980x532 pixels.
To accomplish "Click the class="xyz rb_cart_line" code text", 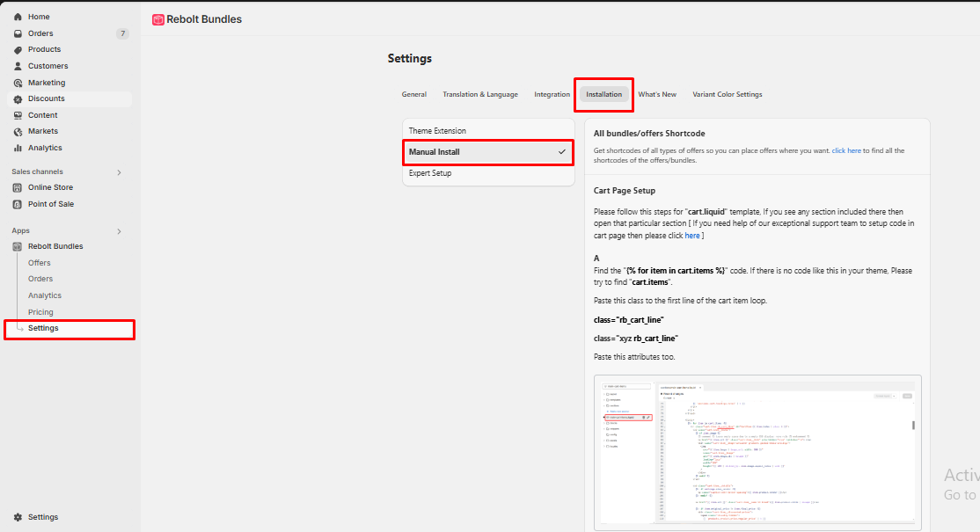I will tap(636, 339).
